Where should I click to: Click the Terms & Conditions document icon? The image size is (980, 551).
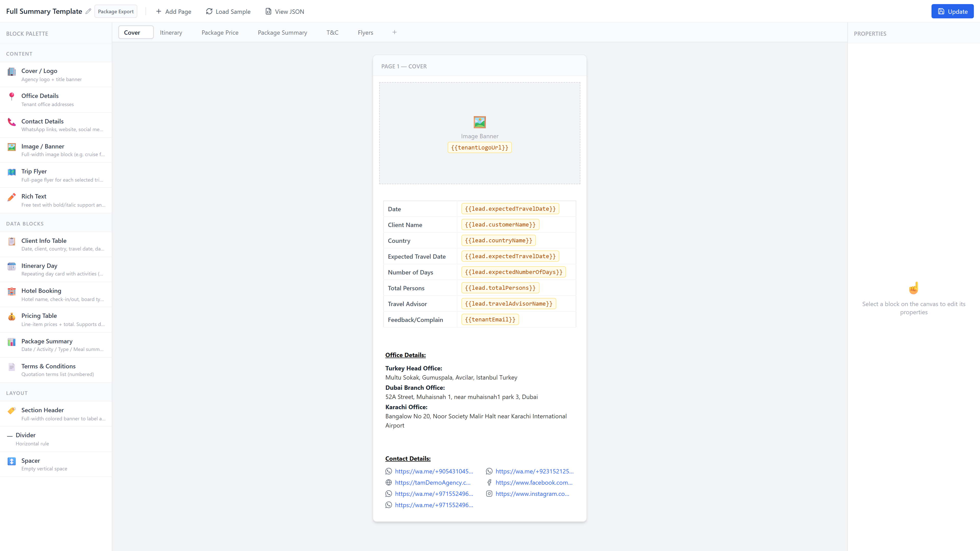click(x=12, y=367)
